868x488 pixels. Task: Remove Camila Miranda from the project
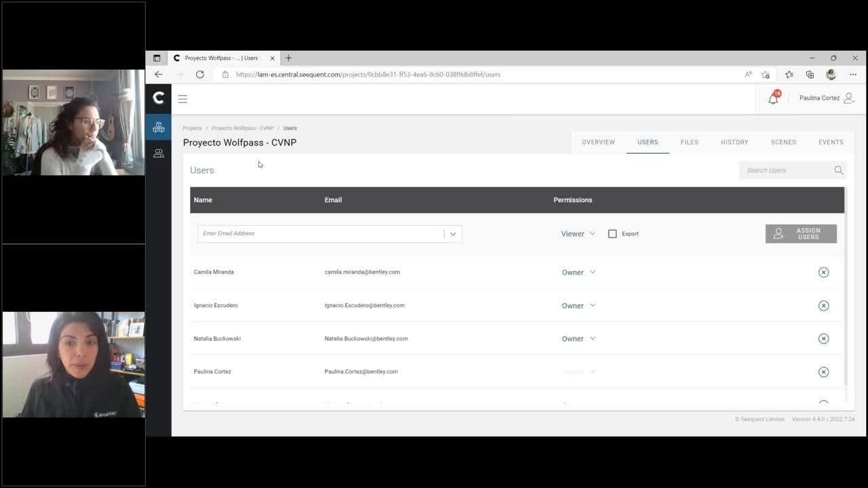pos(823,272)
